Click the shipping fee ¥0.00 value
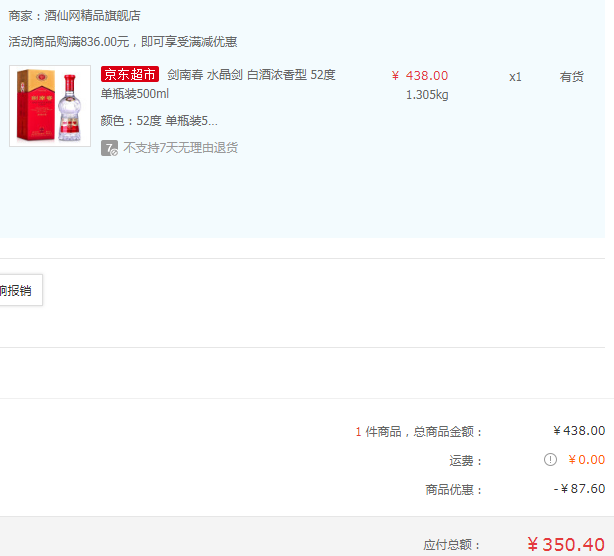Image resolution: width=614 pixels, height=556 pixels. click(x=586, y=460)
